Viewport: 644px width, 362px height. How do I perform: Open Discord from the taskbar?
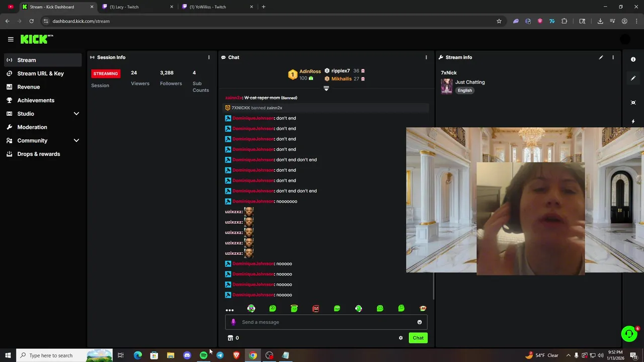click(x=187, y=355)
